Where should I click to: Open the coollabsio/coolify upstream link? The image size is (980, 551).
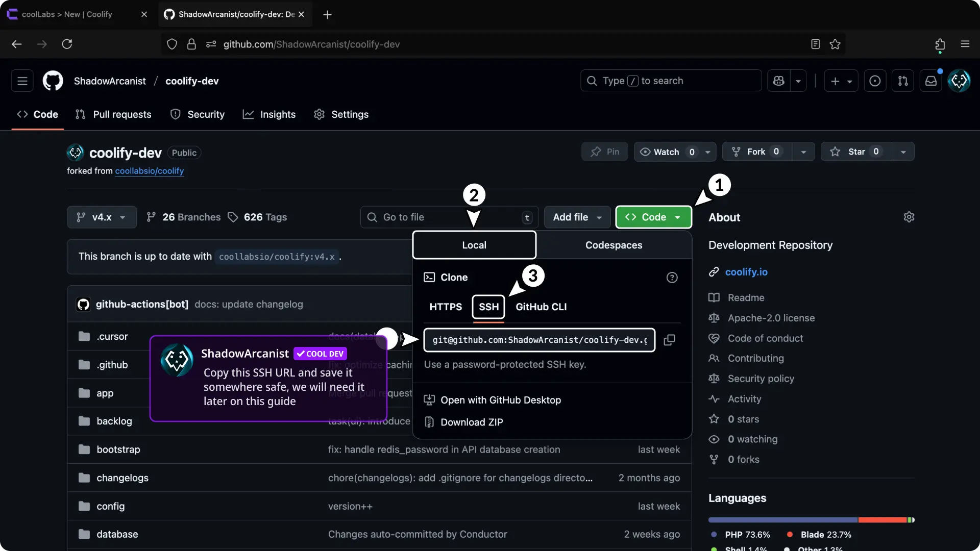[x=149, y=171]
